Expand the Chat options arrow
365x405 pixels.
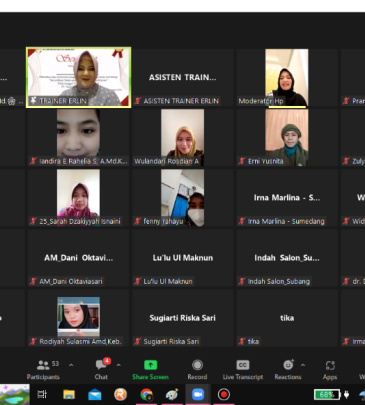point(118,365)
